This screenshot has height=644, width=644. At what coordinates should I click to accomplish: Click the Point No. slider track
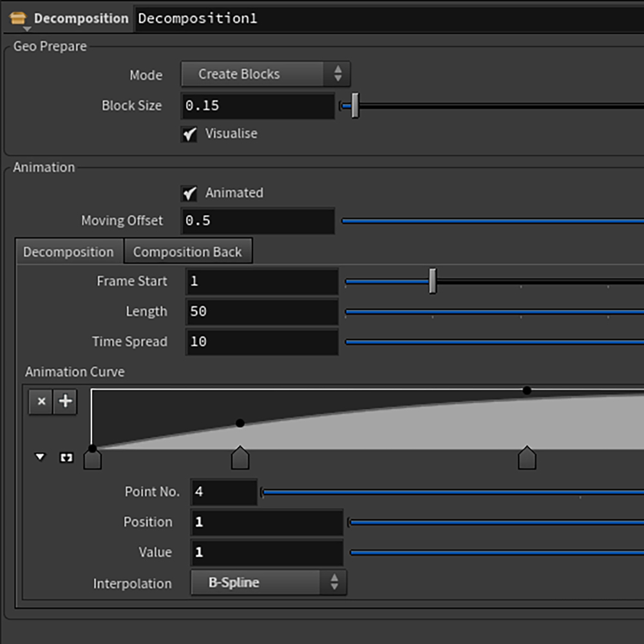[x=453, y=492]
